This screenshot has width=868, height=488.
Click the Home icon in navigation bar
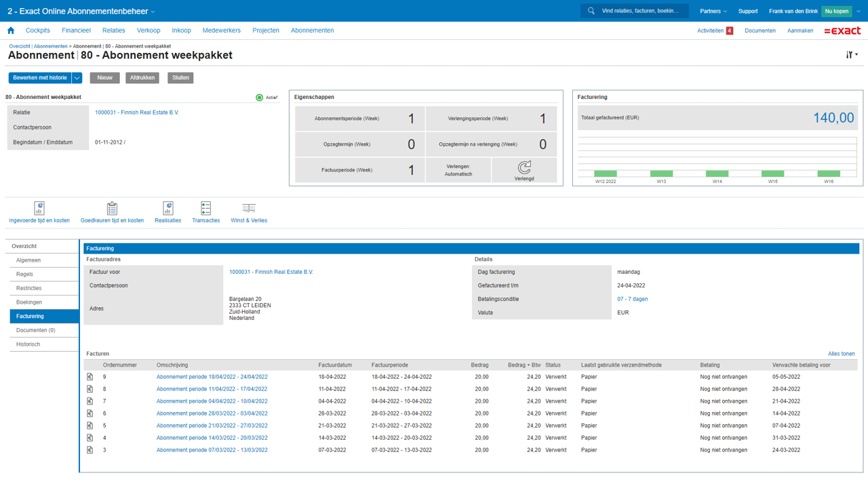click(11, 30)
